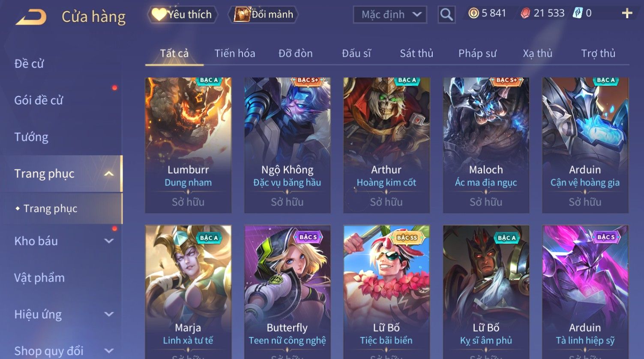Open the Mặc định sort dropdown
644x359 pixels.
click(390, 15)
